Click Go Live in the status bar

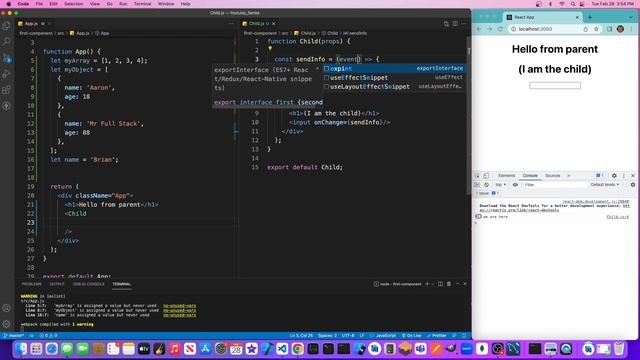411,336
